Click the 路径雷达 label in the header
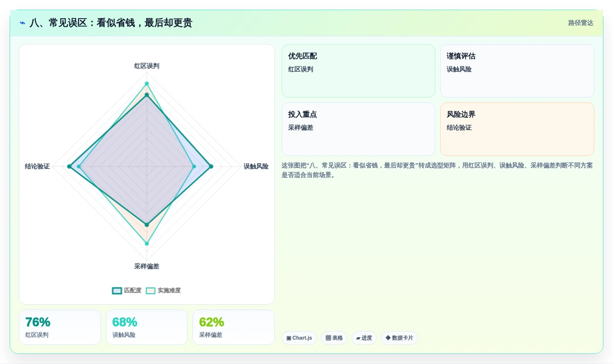 coord(580,23)
